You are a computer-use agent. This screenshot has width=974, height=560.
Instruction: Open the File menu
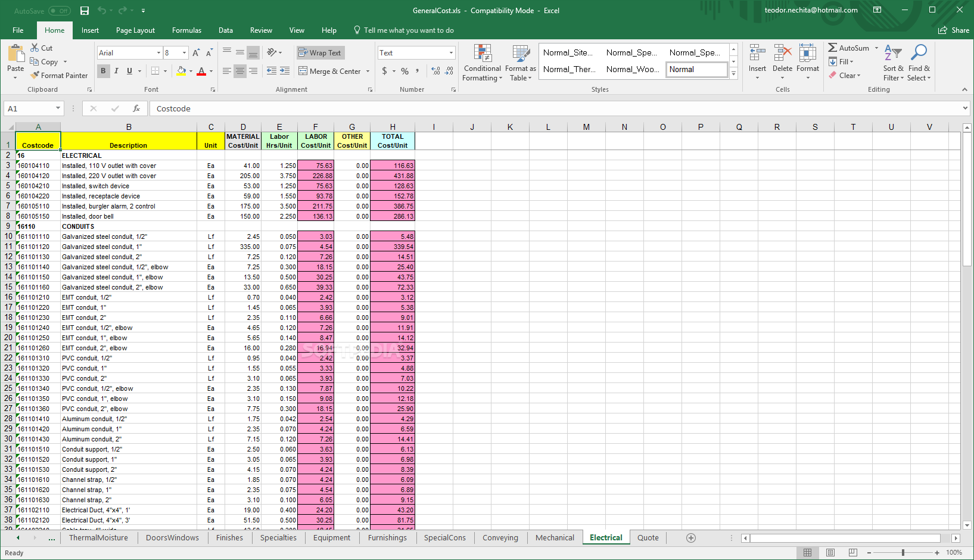[x=18, y=30]
